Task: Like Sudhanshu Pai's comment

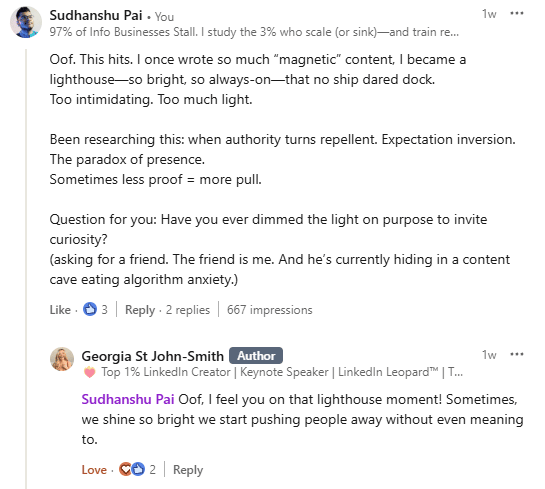Action: [60, 310]
